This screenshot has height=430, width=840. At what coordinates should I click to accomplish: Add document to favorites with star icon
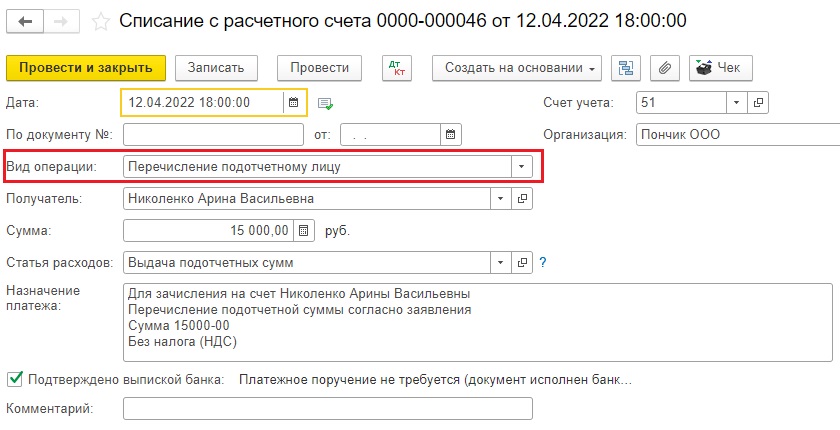point(101,21)
